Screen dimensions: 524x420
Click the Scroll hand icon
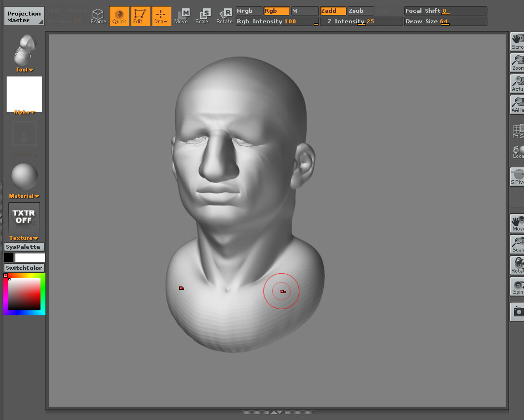(x=517, y=42)
